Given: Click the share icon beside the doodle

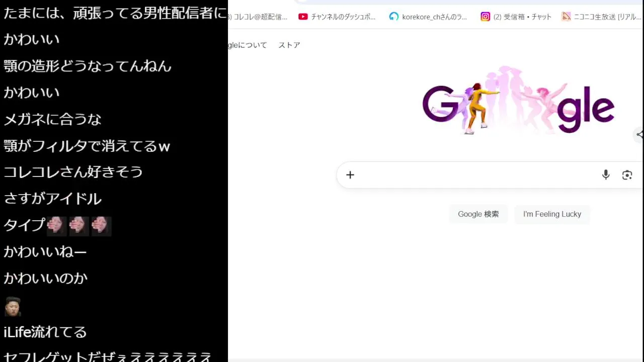Looking at the screenshot, I should (x=639, y=134).
